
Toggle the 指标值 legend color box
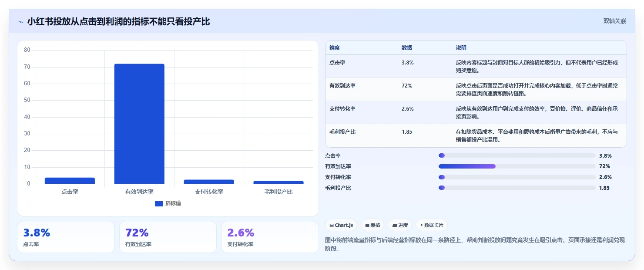pos(159,203)
